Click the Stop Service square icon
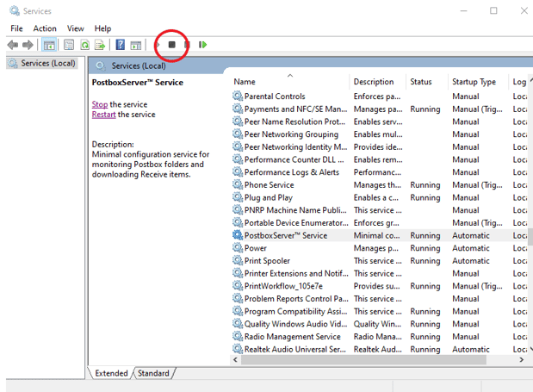The image size is (533, 392). 172,45
